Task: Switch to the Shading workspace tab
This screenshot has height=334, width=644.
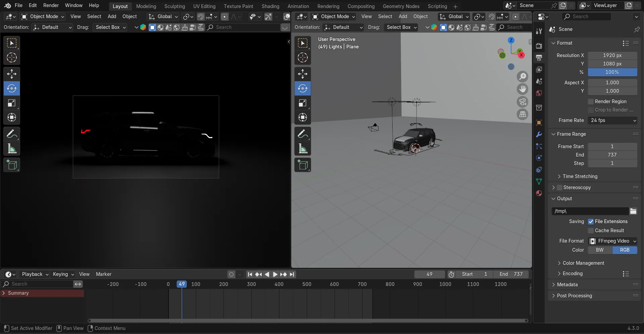Action: point(270,6)
